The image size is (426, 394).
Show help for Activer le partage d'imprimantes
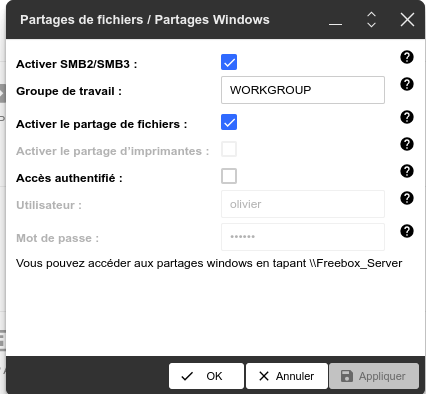(x=407, y=144)
